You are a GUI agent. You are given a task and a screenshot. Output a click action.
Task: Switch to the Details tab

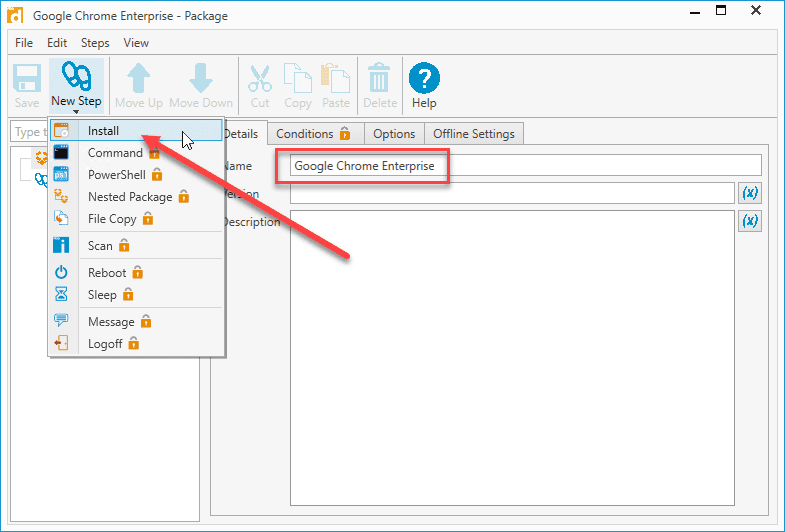(242, 134)
